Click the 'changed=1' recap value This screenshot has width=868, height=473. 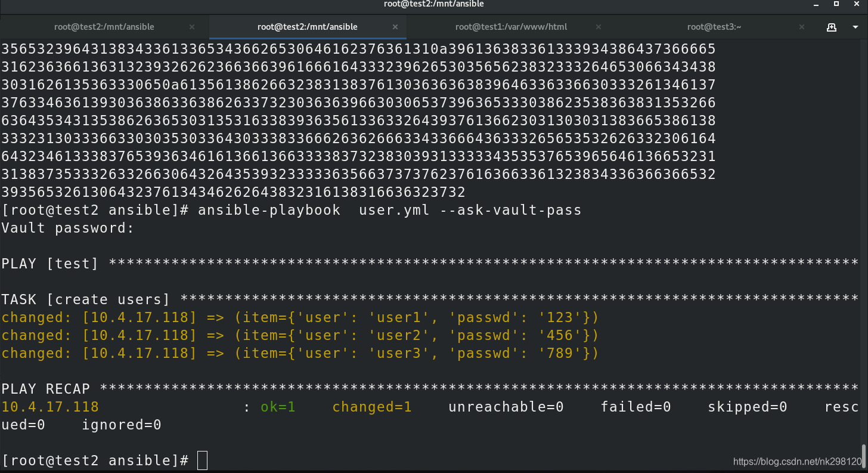tap(372, 407)
